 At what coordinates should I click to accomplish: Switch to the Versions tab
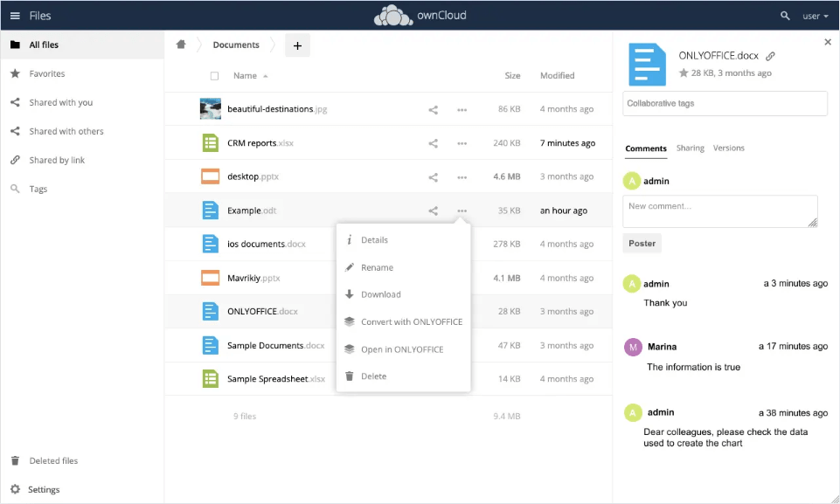coord(729,148)
